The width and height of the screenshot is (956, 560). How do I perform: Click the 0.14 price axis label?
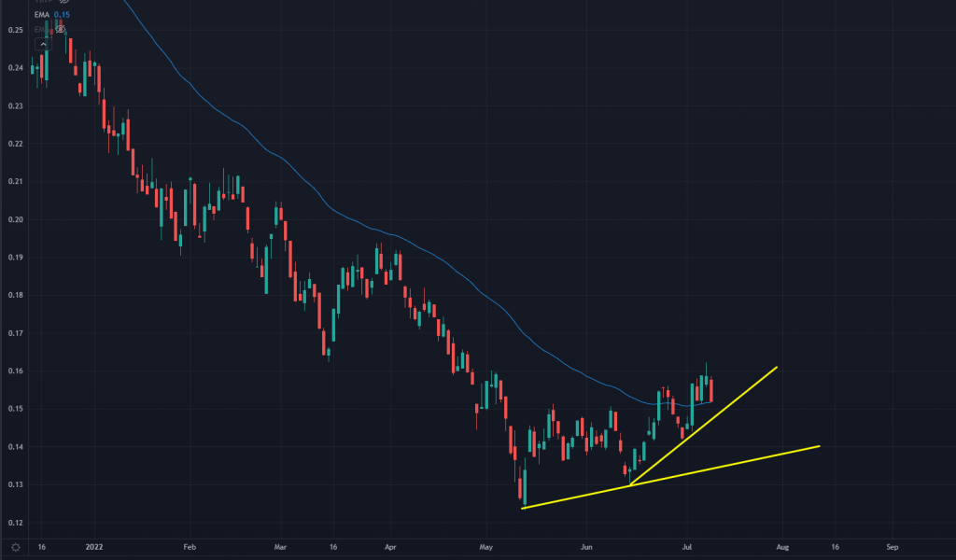tap(16, 447)
